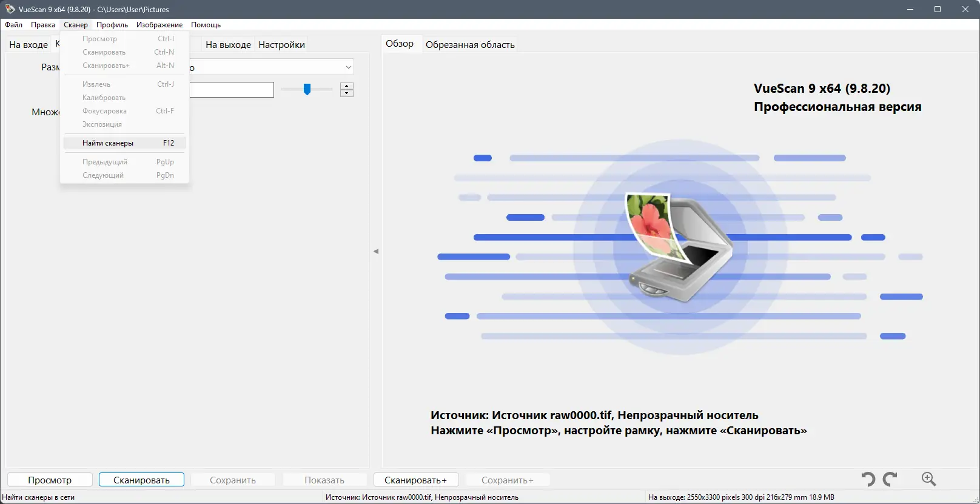Open the Профиль menu
Screen dimensions: 980x504
click(112, 25)
